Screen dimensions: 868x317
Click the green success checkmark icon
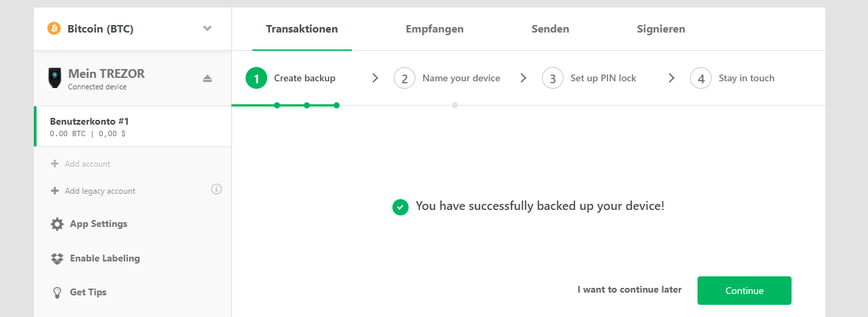401,207
